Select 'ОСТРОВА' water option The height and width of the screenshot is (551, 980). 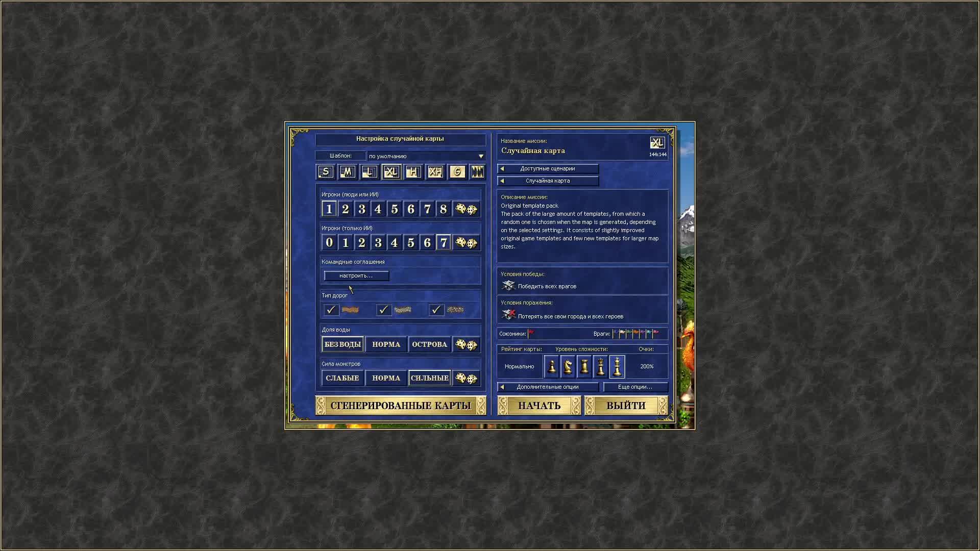pyautogui.click(x=430, y=344)
